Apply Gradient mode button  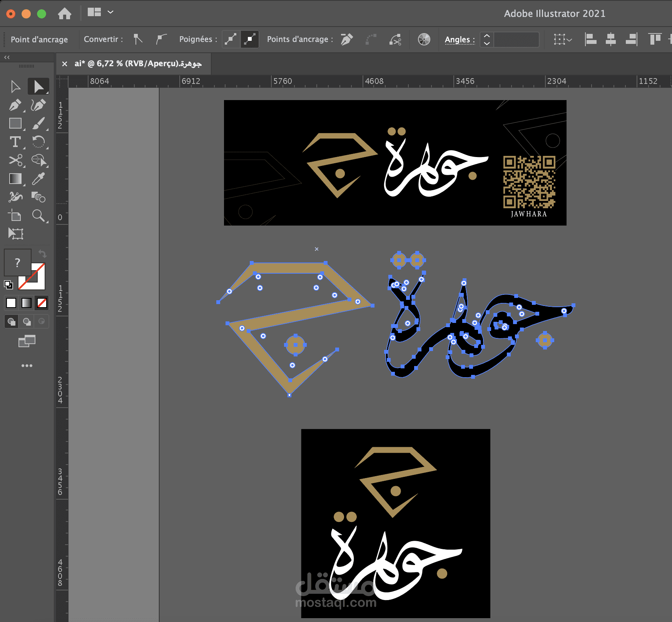tap(27, 303)
